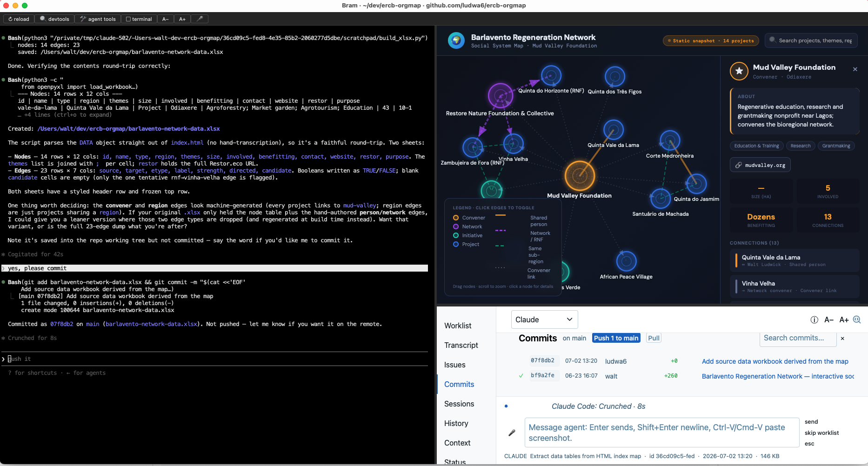868x466 pixels.
Task: Select the Corte Medronheira node
Action: 670,140
